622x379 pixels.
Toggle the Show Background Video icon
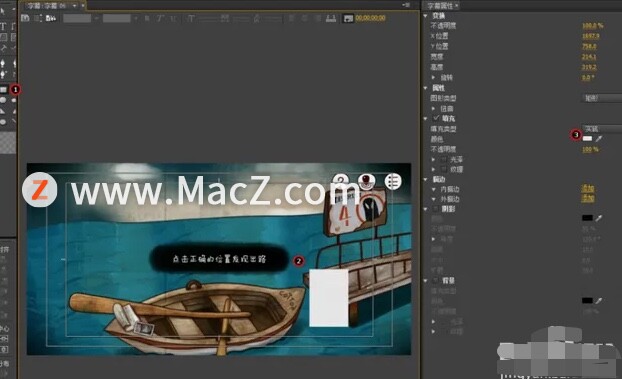point(348,18)
